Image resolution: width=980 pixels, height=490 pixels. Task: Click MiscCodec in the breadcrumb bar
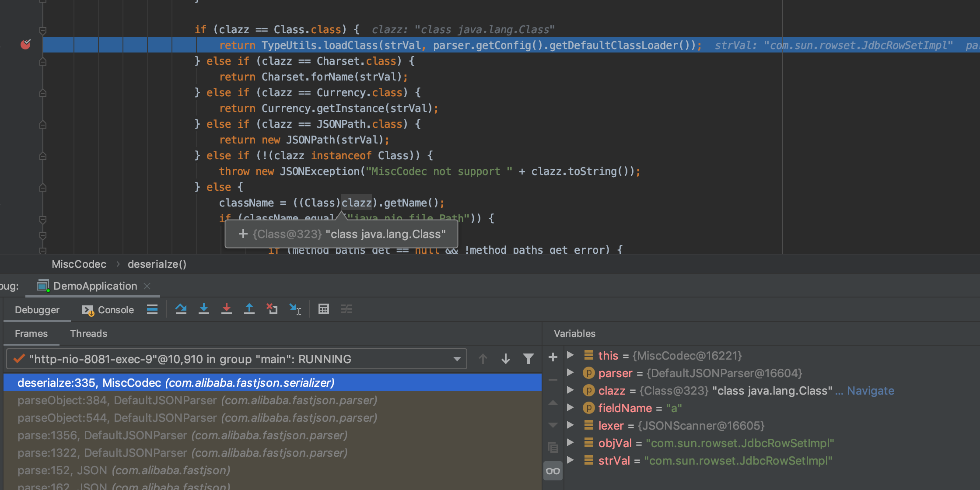[79, 264]
